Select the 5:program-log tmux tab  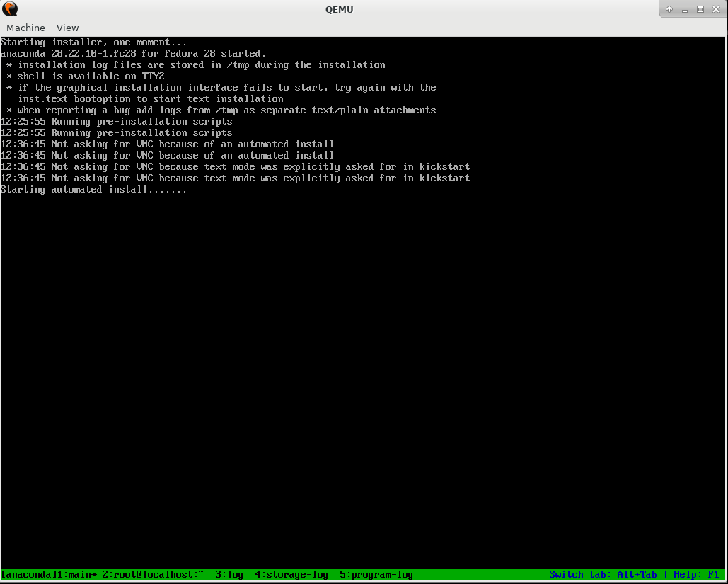click(376, 575)
